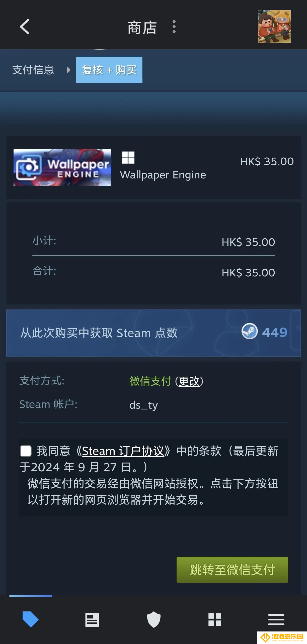The height and width of the screenshot is (644, 307).
Task: Open the library grid icon in bottom bar
Action: coord(215,619)
